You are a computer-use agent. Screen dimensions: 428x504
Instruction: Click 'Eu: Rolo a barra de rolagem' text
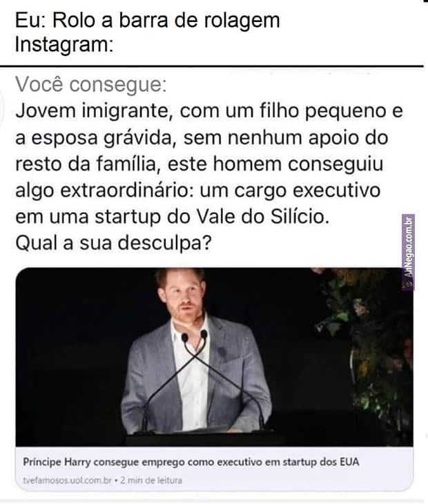click(x=148, y=20)
